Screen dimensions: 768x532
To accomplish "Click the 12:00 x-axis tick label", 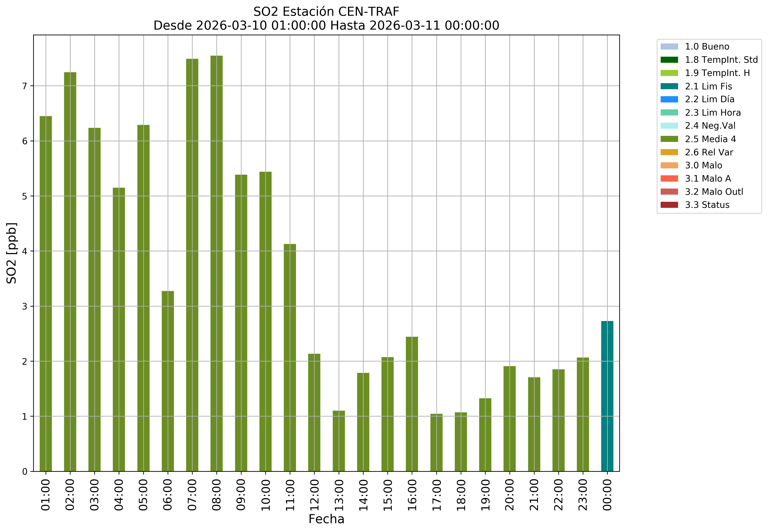I will [x=314, y=495].
